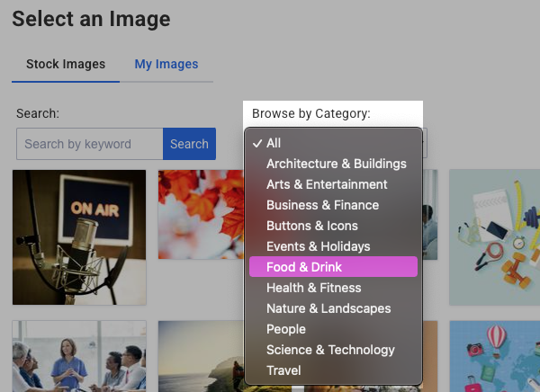Image resolution: width=540 pixels, height=392 pixels.
Task: Select the All category option
Action: (x=274, y=143)
